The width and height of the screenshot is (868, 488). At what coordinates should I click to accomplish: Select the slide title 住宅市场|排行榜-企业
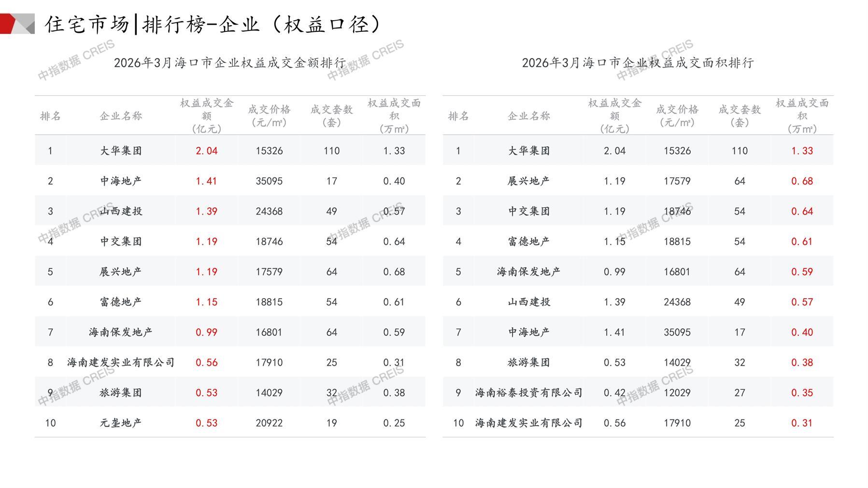pyautogui.click(x=213, y=24)
